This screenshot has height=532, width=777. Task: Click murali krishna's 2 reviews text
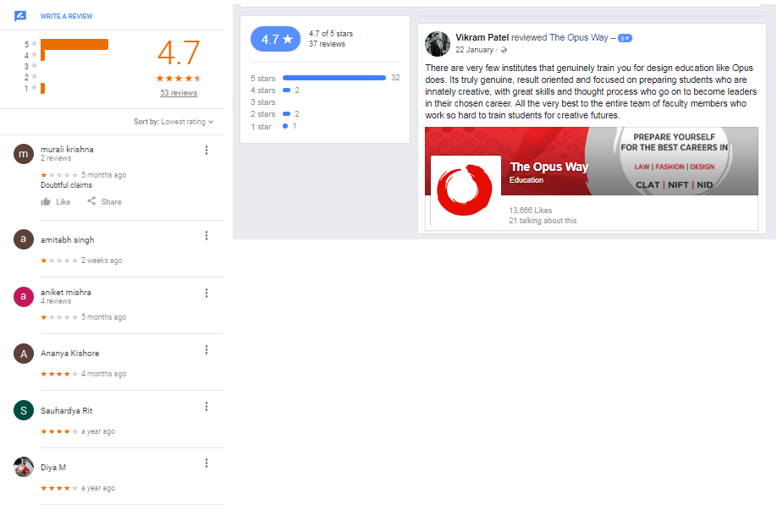[x=56, y=158]
